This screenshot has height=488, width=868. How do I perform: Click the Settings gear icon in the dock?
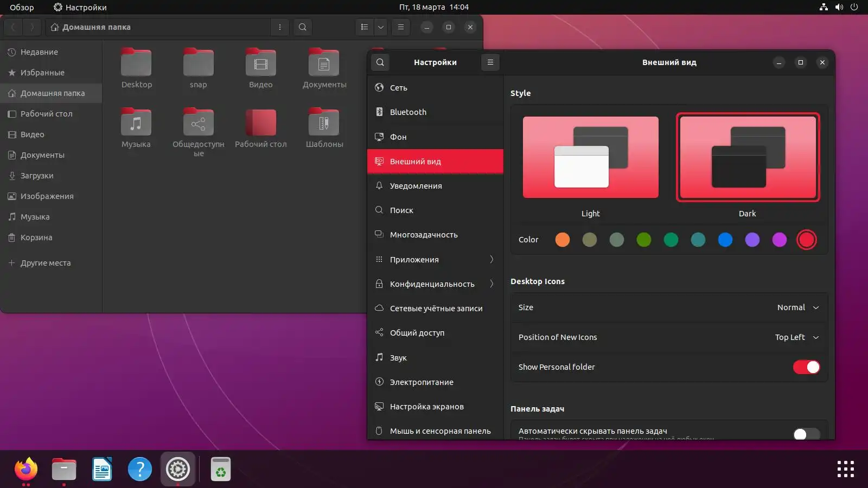coord(178,469)
